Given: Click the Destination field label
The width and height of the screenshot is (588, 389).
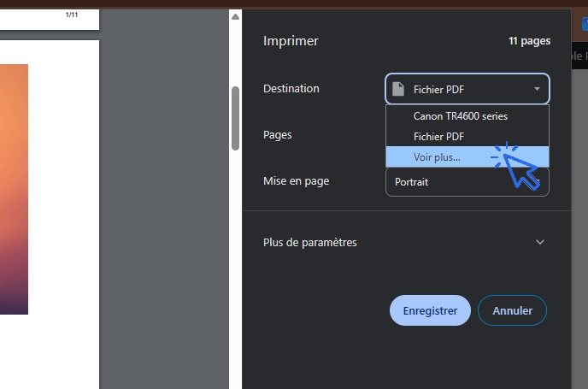Looking at the screenshot, I should [x=291, y=89].
